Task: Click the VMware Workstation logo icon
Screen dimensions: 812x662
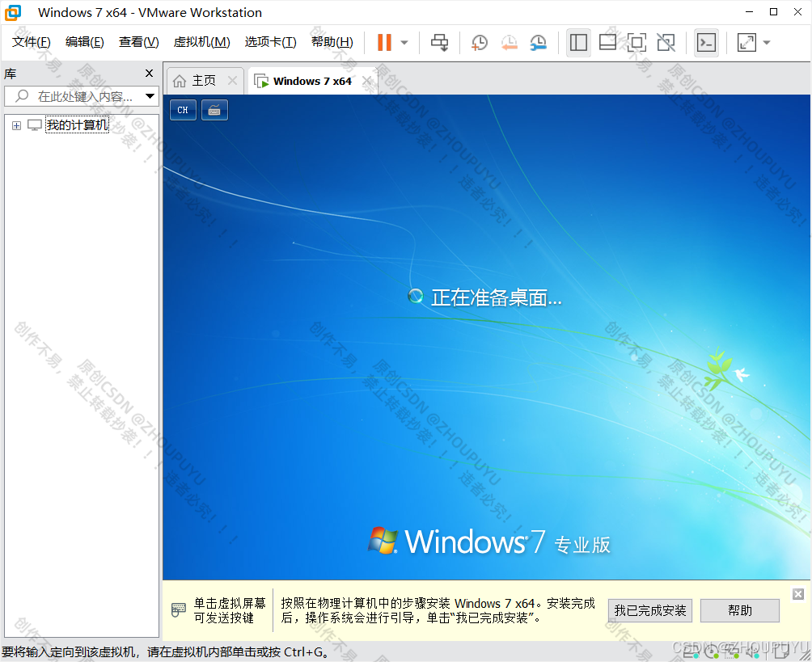Action: pos(13,12)
